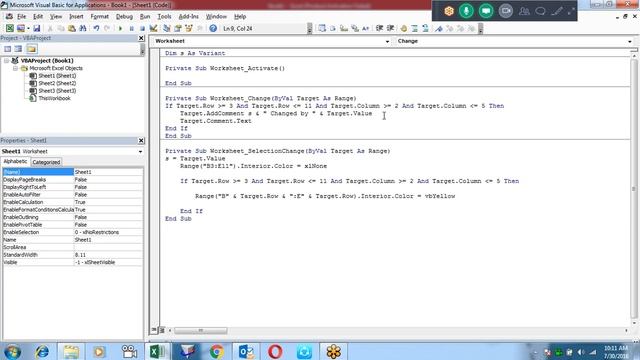
Task: Open Standard toolbar options handle
Action: pyautogui.click(x=309, y=28)
